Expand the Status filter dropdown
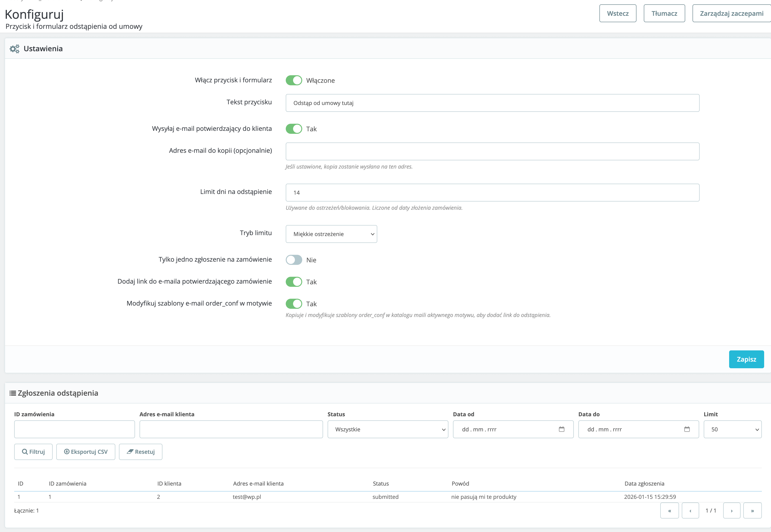The image size is (771, 532). tap(387, 429)
